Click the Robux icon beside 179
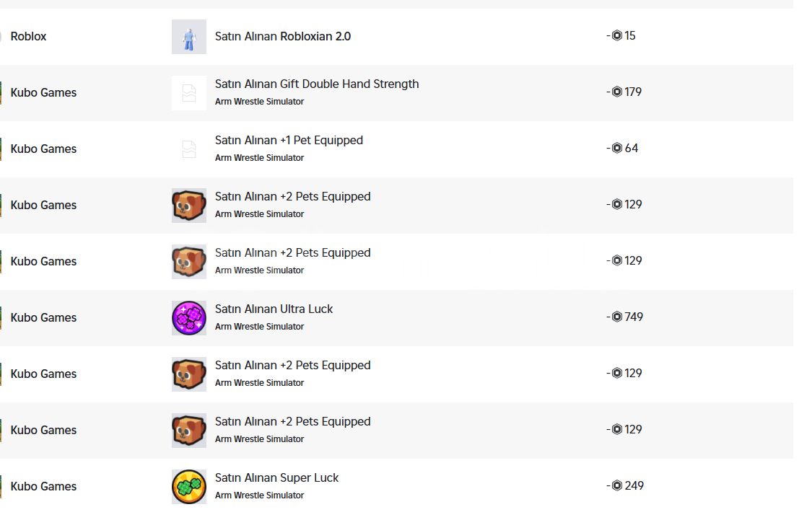This screenshot has width=812, height=520. pyautogui.click(x=617, y=92)
